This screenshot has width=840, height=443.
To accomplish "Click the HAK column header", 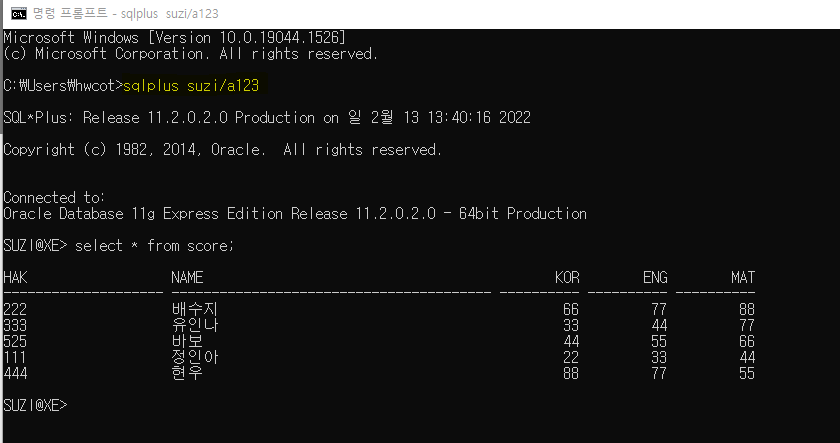I will click(16, 277).
